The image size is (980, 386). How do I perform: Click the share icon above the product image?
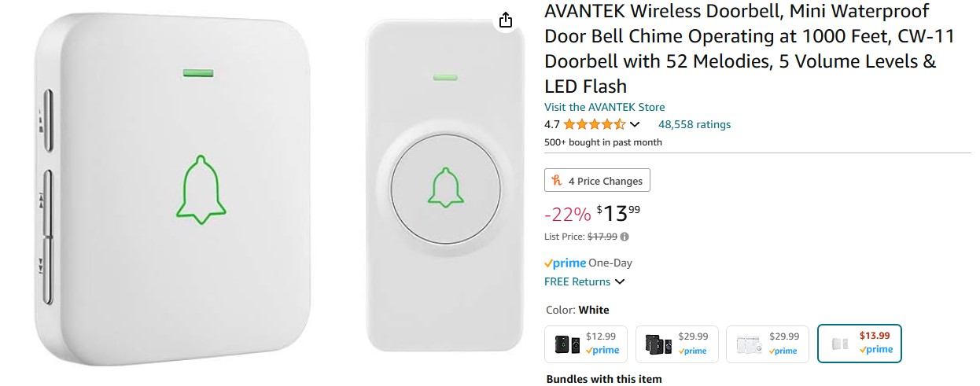(x=506, y=20)
